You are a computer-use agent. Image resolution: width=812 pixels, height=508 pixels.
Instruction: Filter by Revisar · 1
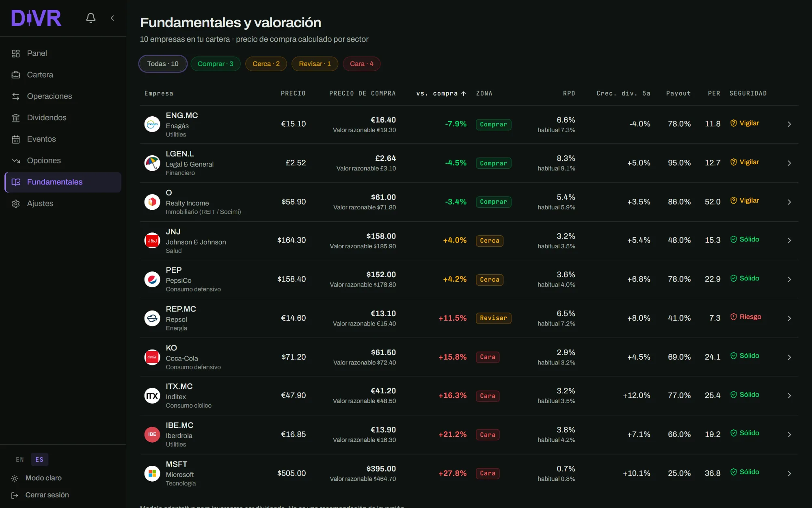(315, 64)
